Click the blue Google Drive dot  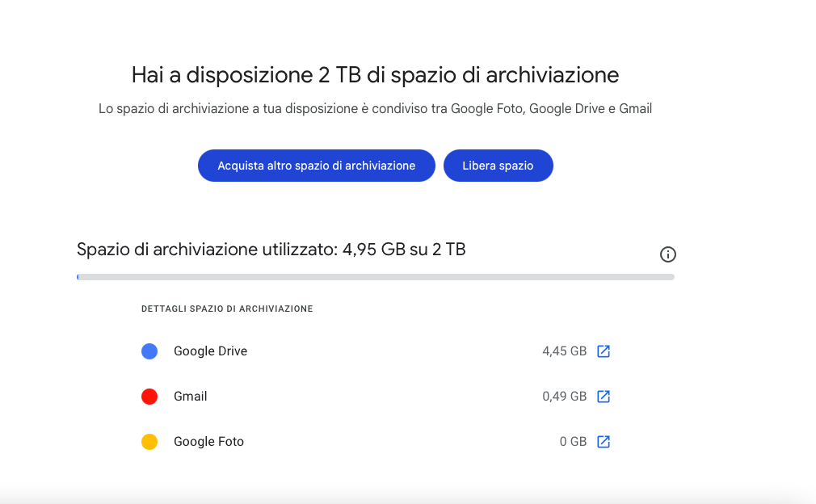coord(149,351)
